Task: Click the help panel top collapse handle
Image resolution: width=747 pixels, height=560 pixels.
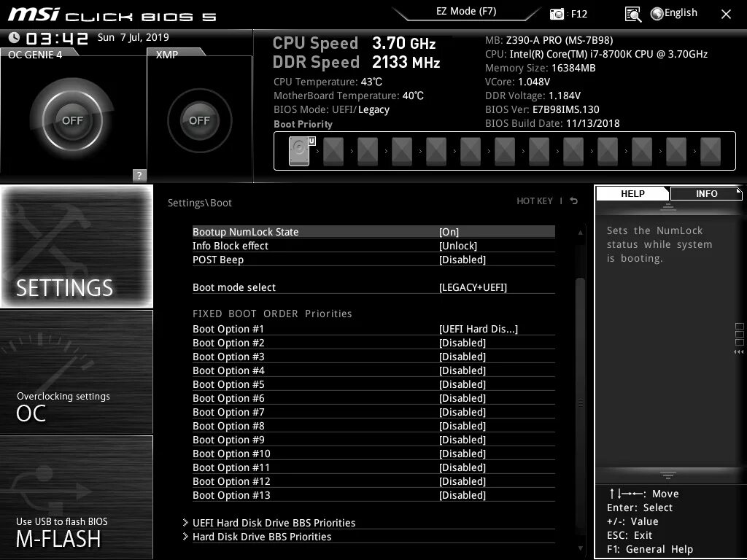Action: pyautogui.click(x=668, y=206)
